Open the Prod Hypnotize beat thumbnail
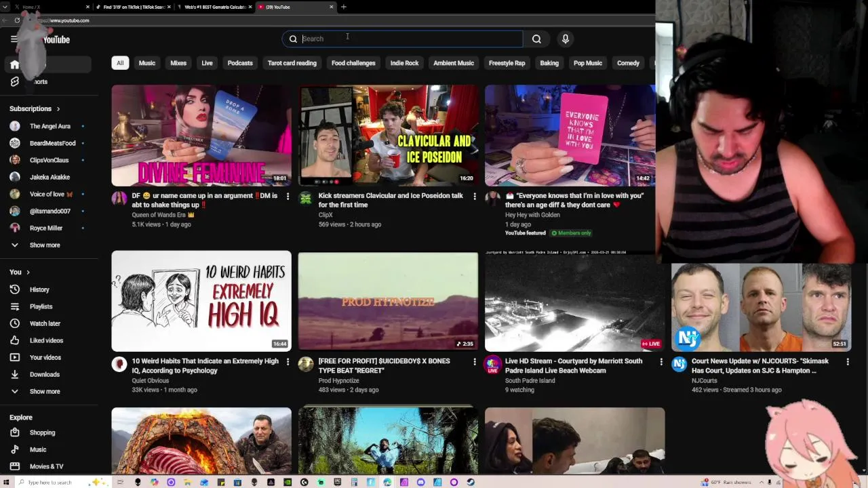The image size is (868, 488). click(x=388, y=301)
